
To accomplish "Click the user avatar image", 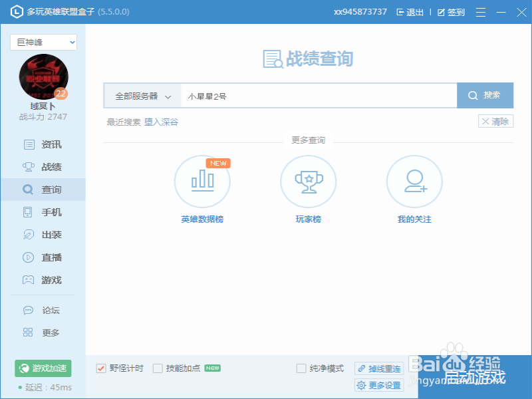I will tap(43, 77).
